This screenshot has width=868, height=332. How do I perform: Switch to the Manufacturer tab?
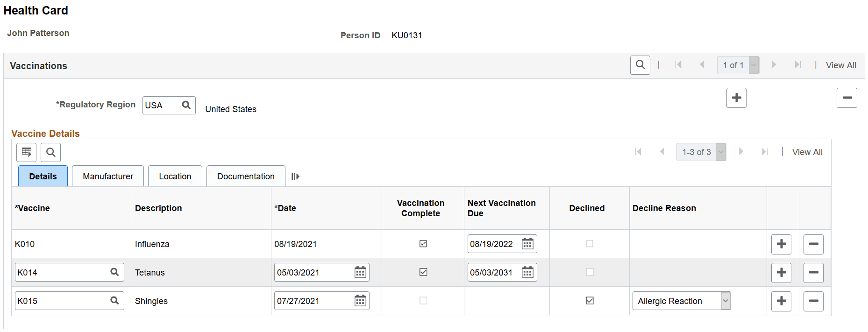click(108, 177)
